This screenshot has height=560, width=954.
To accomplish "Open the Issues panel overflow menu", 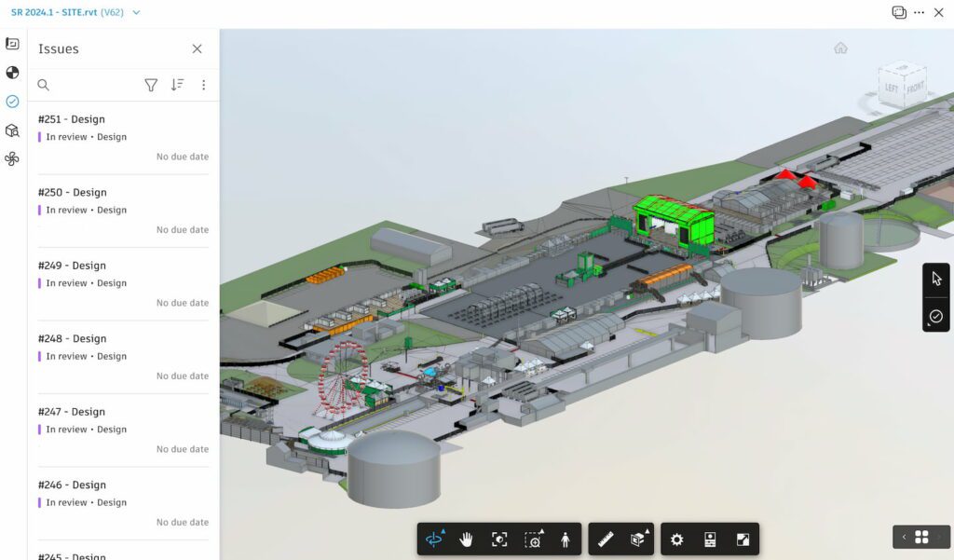I will point(204,85).
